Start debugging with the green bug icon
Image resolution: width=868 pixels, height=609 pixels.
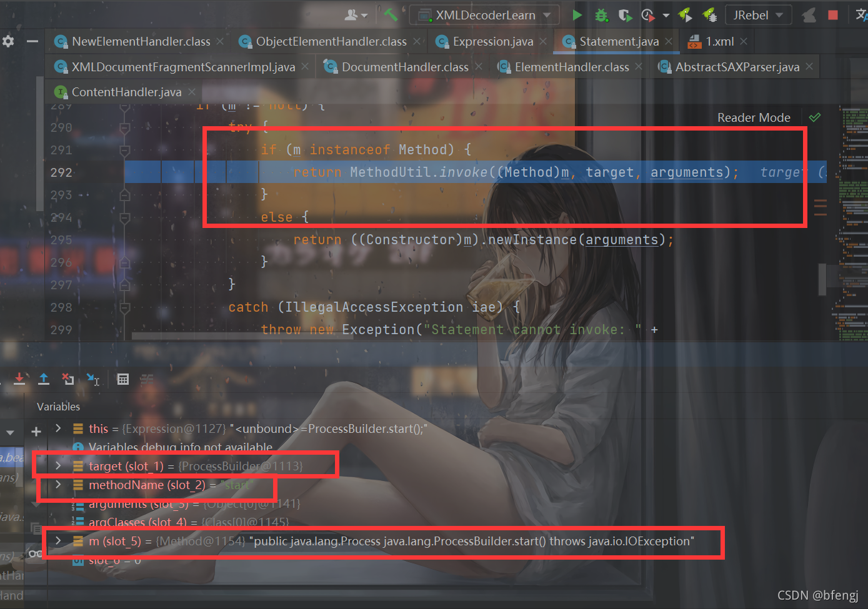click(x=601, y=15)
